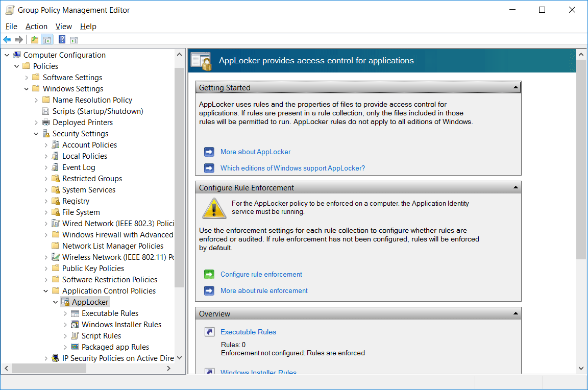
Task: Open the More about rule enforcement link
Action: point(264,290)
